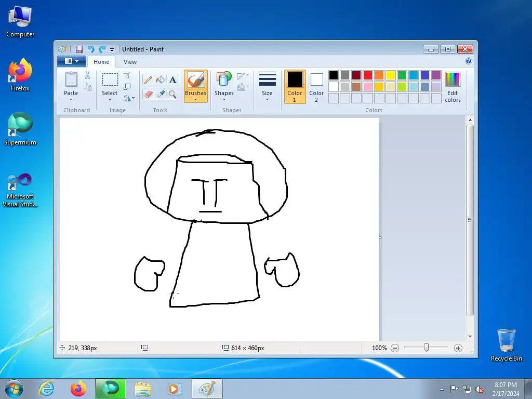The height and width of the screenshot is (399, 532).
Task: Show hidden icons tray arrow
Action: tap(442, 389)
